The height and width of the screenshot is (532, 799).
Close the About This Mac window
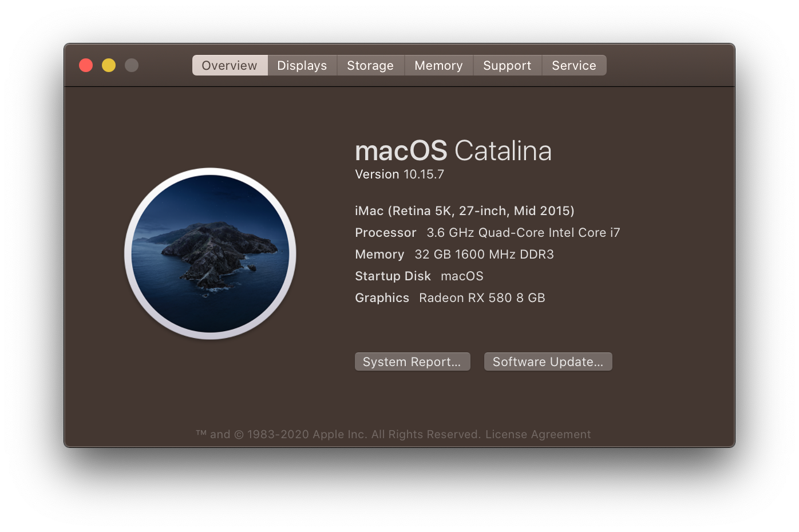pos(86,65)
